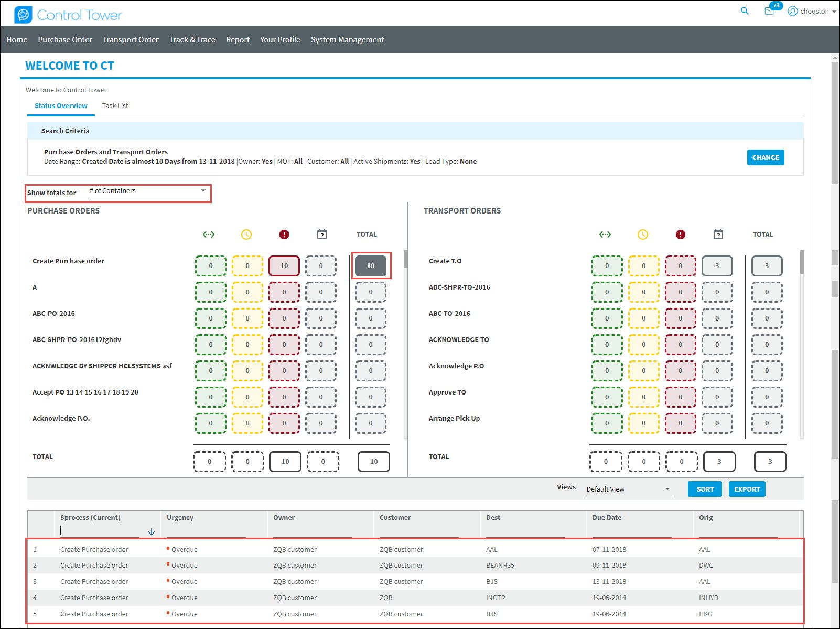Open the Home menu
Screen dimensions: 840x629
tap(17, 40)
